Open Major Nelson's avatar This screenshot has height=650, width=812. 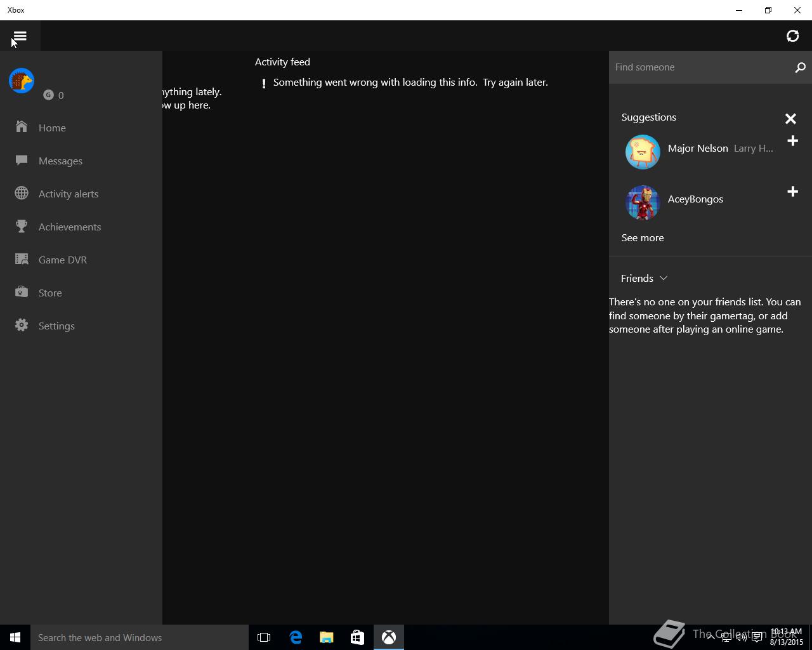tap(643, 152)
